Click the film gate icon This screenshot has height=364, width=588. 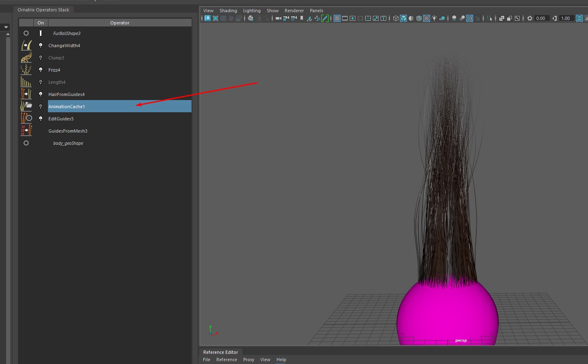(x=345, y=18)
